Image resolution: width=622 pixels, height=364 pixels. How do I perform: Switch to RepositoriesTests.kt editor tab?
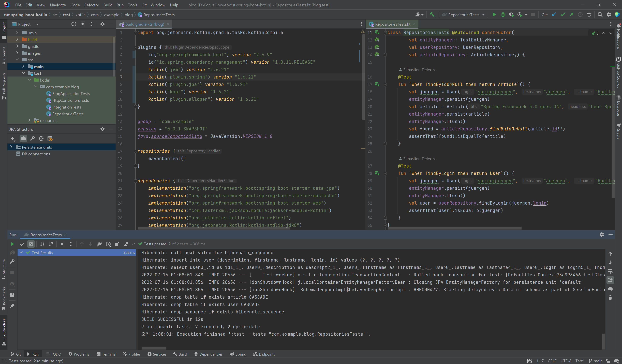pyautogui.click(x=392, y=24)
